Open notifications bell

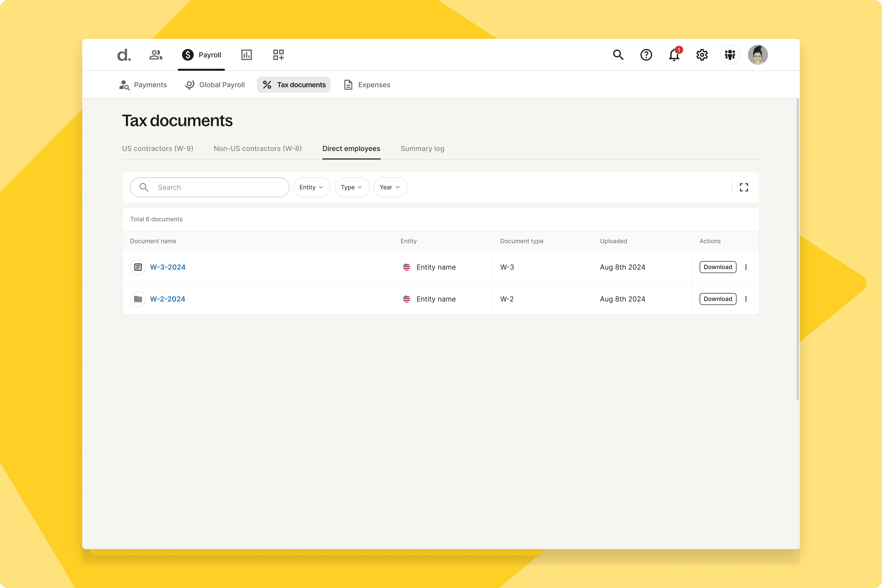[674, 55]
